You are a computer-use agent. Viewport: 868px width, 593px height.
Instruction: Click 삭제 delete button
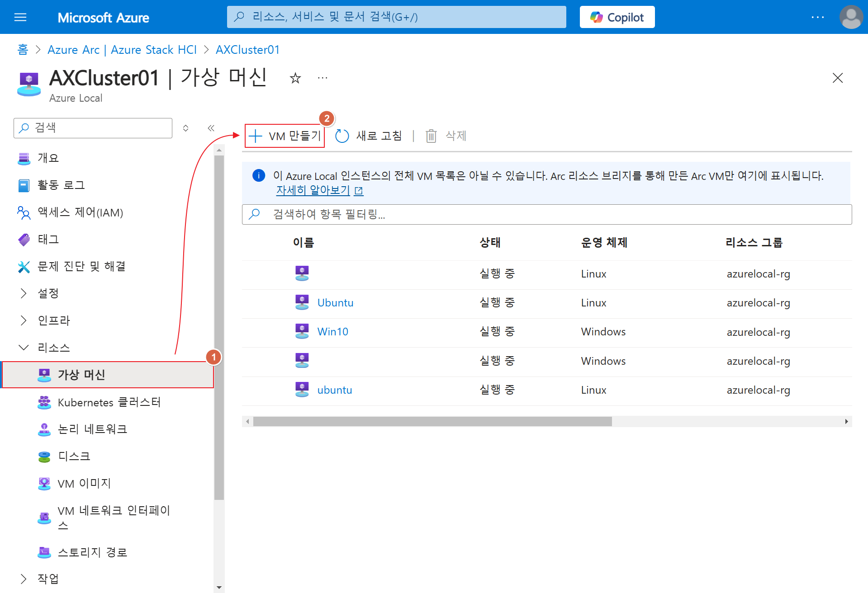(446, 136)
